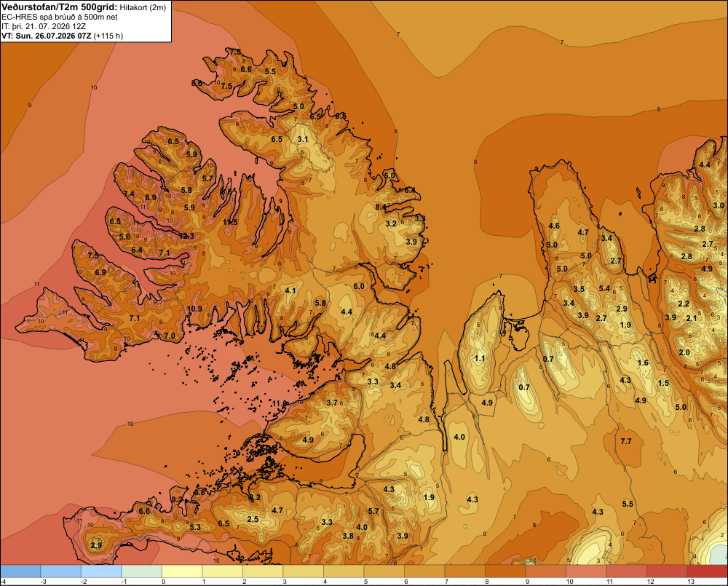Select the 6.0 temperature label
The image size is (728, 586).
(x=359, y=286)
